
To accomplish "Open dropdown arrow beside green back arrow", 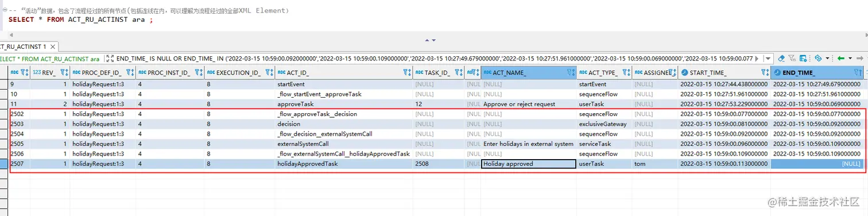I will click(x=850, y=58).
